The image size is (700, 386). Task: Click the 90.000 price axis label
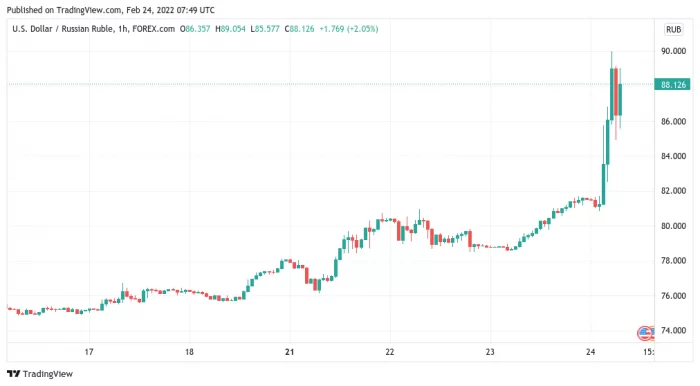click(673, 51)
